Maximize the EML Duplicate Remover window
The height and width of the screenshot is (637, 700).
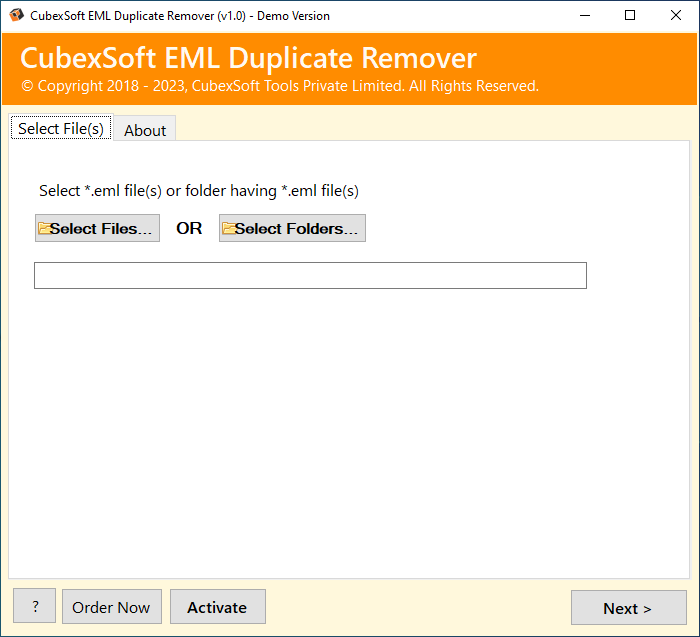coord(630,16)
